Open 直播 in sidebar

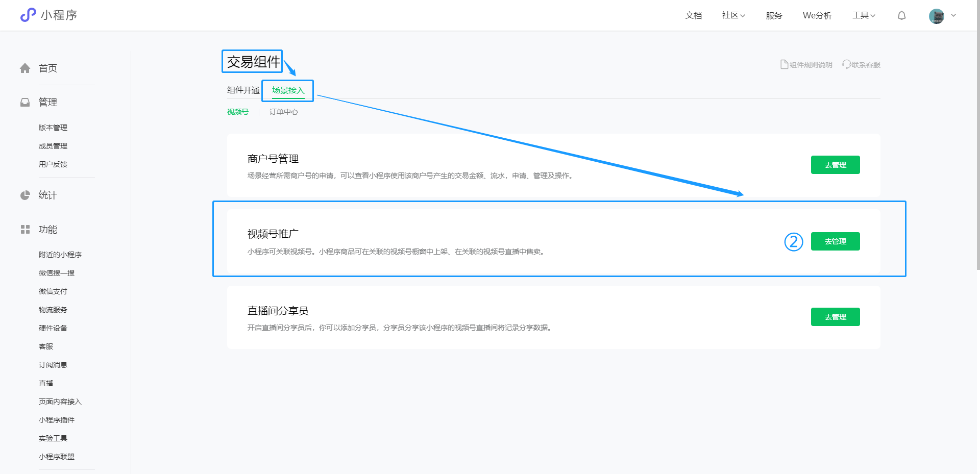[46, 383]
